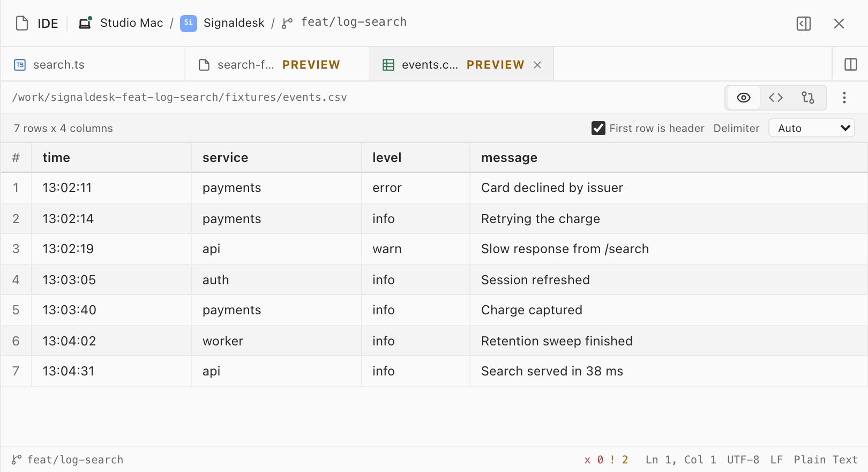The image size is (868, 472).
Task: Switch to the search.ts tab
Action: 93,64
